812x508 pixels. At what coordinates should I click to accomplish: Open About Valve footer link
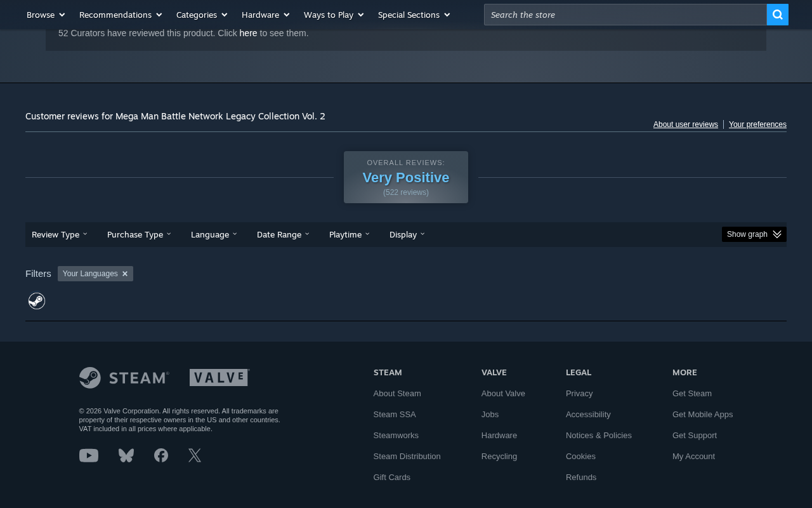[503, 394]
